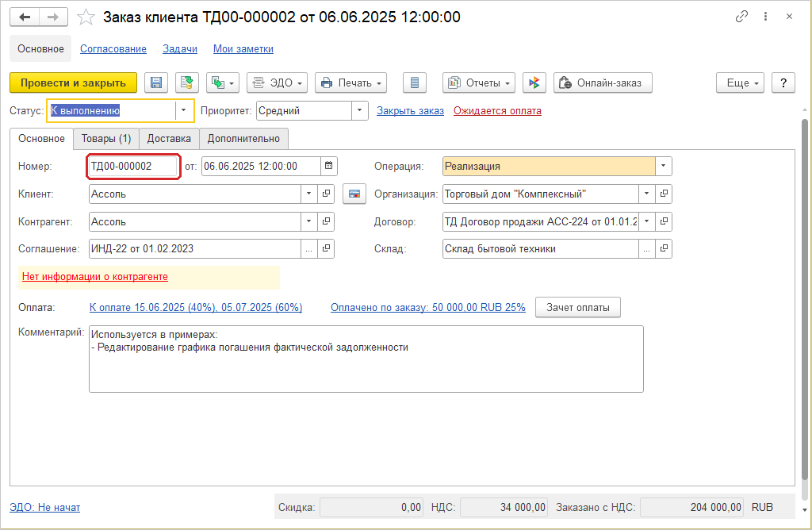
Task: Open Соглашение record via open icon
Action: [326, 248]
